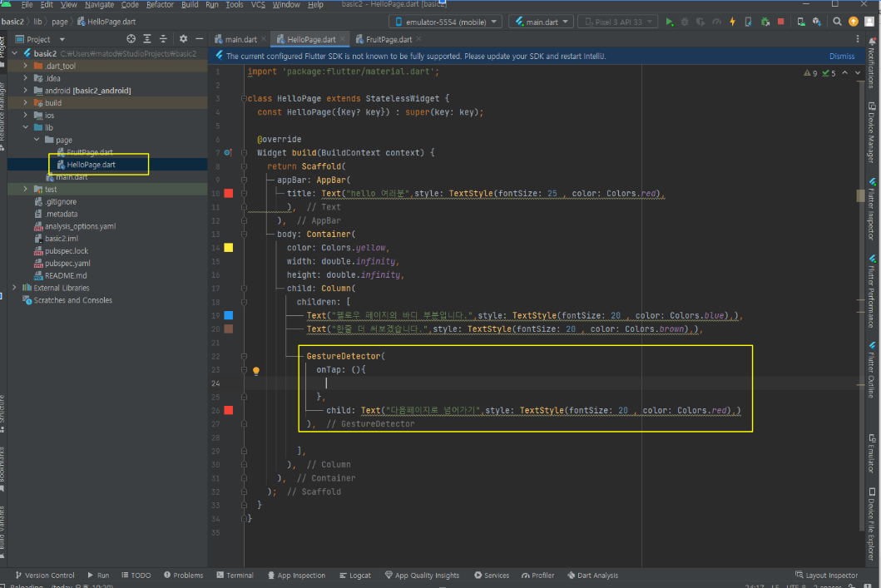Open Project panel settings gear

pyautogui.click(x=183, y=39)
